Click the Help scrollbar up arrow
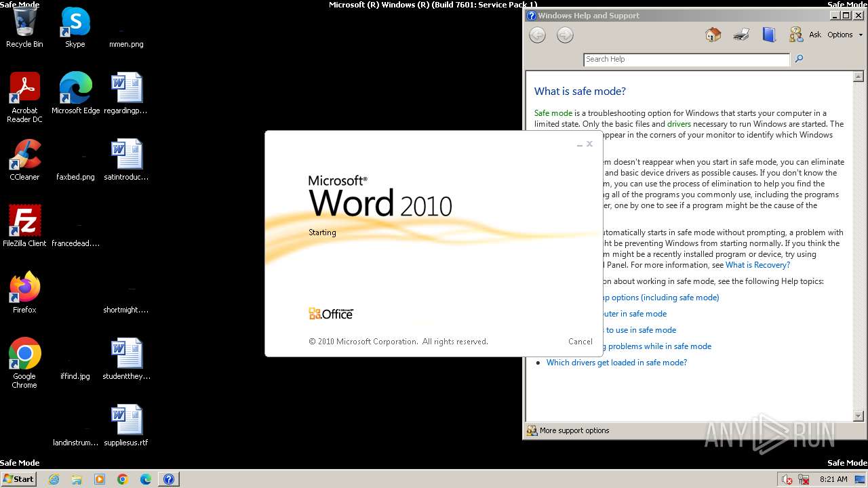This screenshot has height=488, width=868. [858, 77]
